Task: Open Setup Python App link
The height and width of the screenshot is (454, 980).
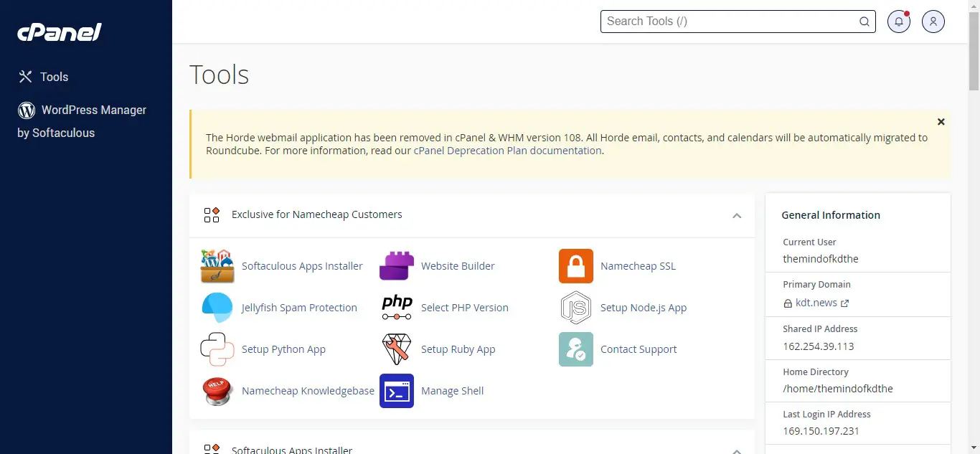Action: point(283,349)
